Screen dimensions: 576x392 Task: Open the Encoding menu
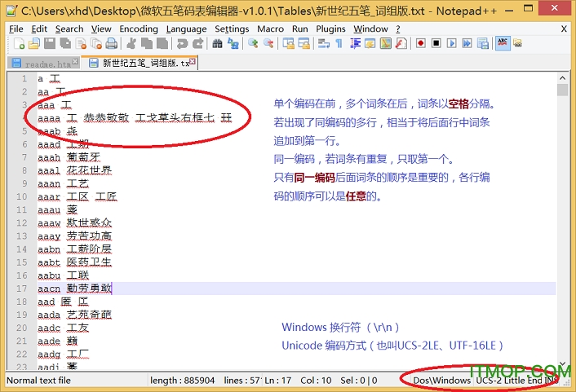pos(139,29)
